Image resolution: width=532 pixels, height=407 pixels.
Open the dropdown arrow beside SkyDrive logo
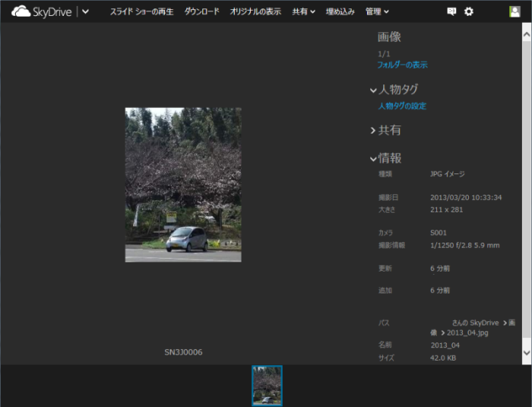[85, 11]
